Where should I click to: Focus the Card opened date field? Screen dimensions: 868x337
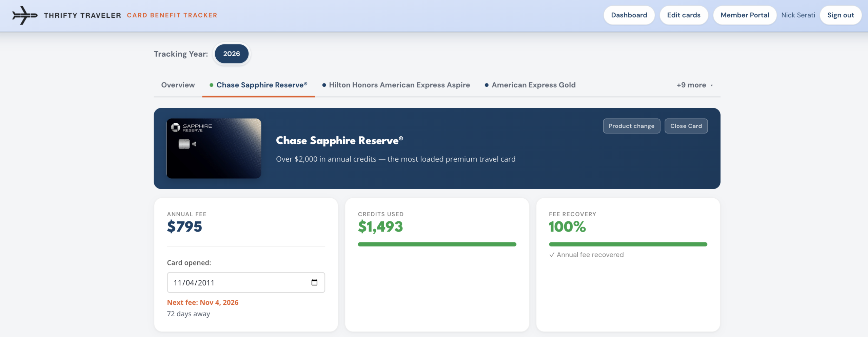[x=246, y=282]
